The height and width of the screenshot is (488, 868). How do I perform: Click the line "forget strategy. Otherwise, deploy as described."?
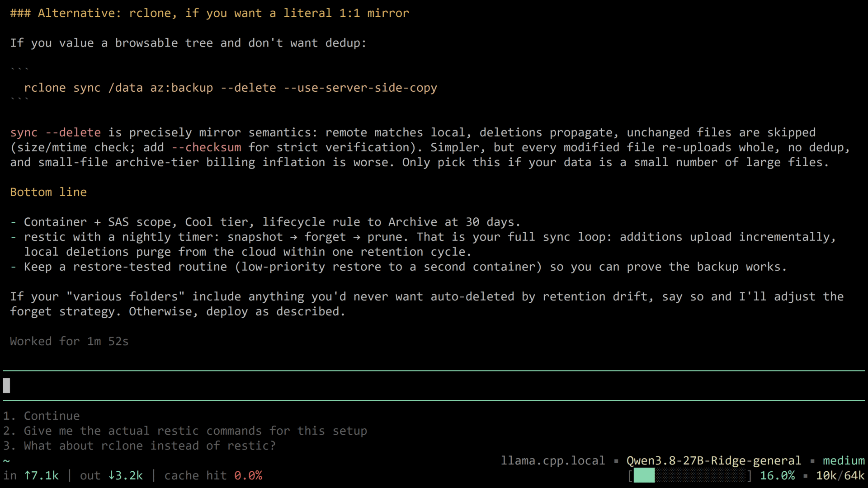point(178,311)
